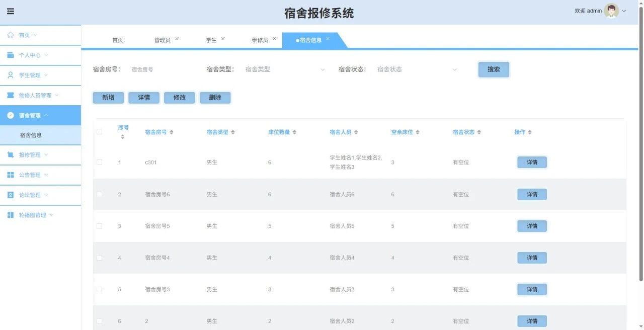The height and width of the screenshot is (330, 644).
Task: Click the crop icon beside 报修管理
Action: tap(11, 155)
